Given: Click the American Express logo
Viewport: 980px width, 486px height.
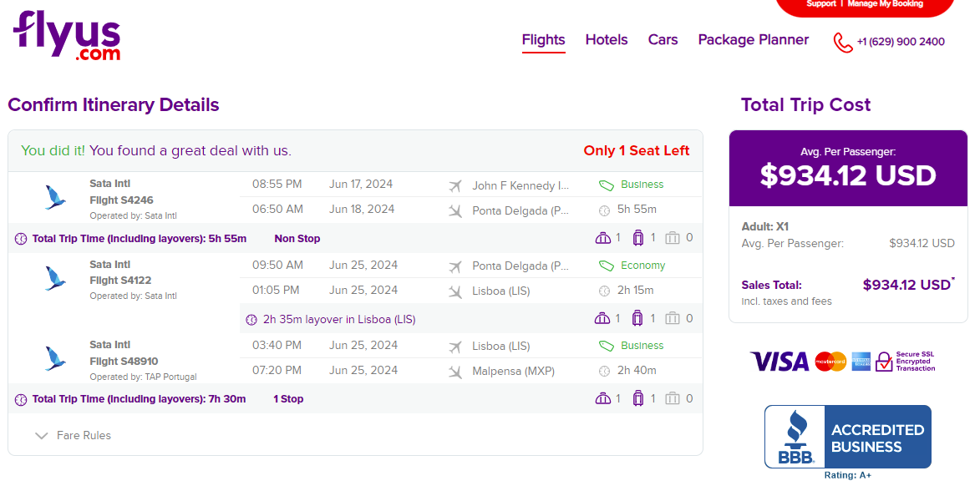Looking at the screenshot, I should coord(861,361).
